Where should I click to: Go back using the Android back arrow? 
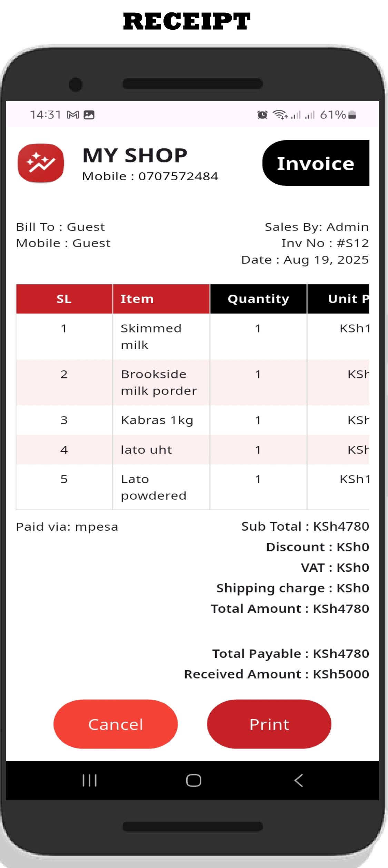(299, 780)
